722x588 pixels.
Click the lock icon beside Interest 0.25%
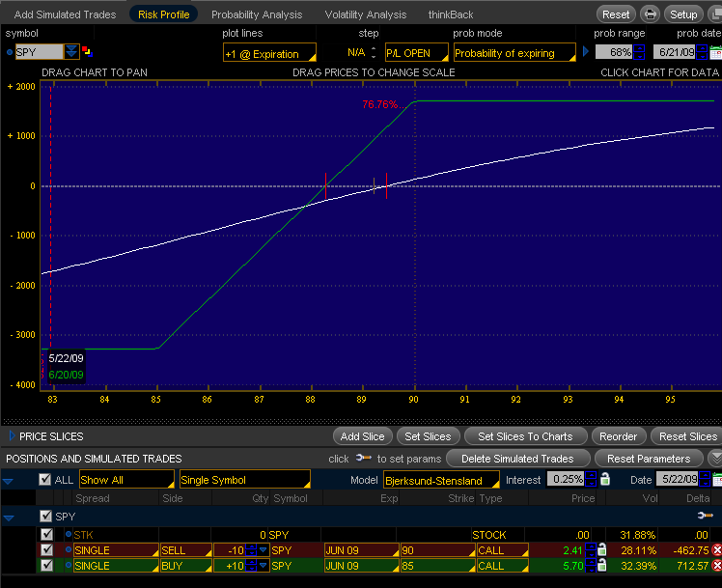click(605, 480)
